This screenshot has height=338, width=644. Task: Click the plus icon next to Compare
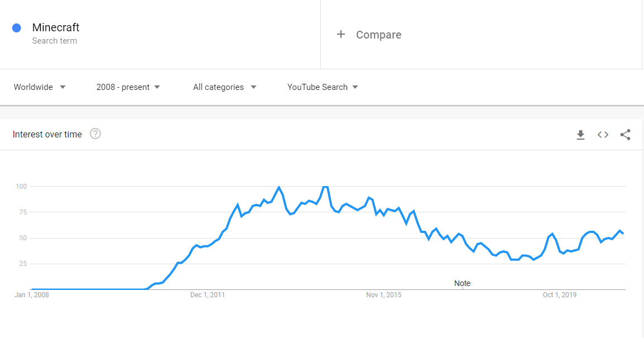tap(341, 35)
